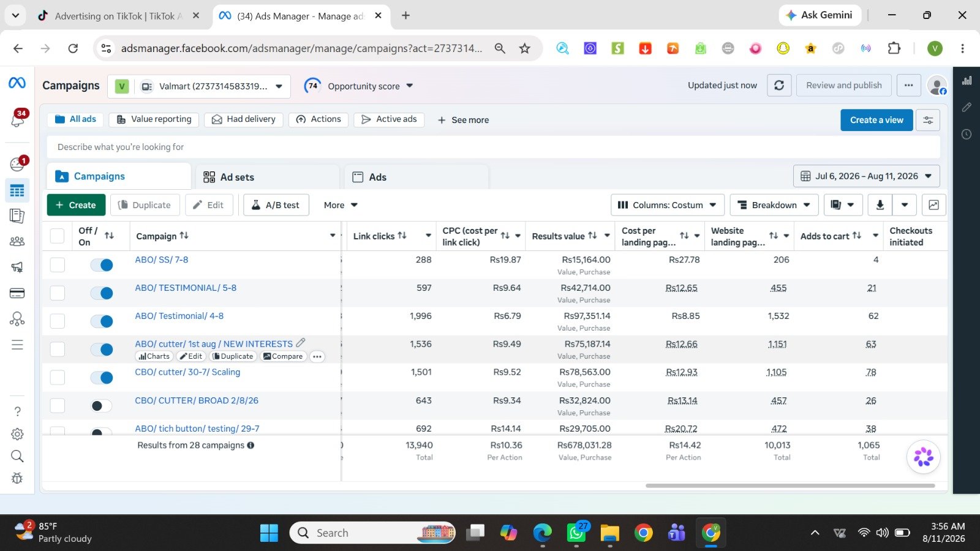The width and height of the screenshot is (980, 551).
Task: Click the rename pencil beside NEW INTERESTS campaign
Action: coord(300,343)
